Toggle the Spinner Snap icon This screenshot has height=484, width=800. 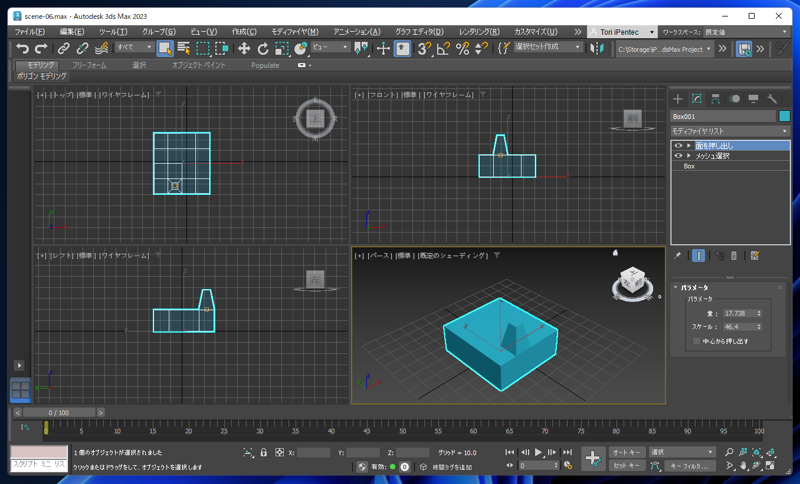(x=481, y=49)
